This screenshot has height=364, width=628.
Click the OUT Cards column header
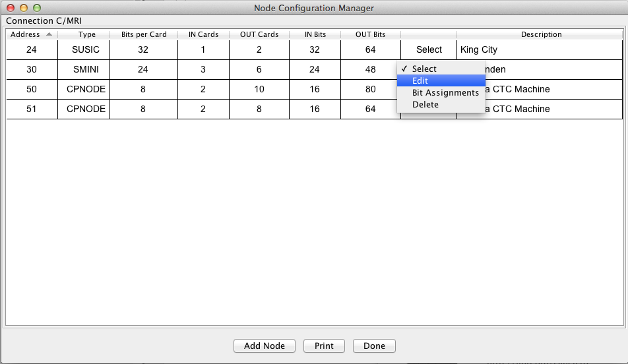(259, 34)
